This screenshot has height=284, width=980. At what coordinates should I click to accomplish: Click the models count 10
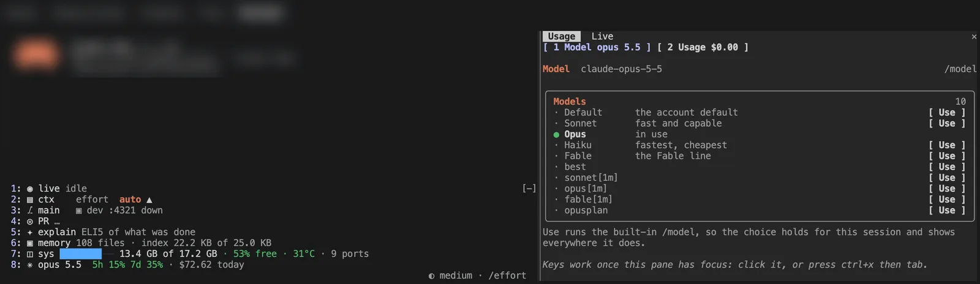tap(960, 101)
